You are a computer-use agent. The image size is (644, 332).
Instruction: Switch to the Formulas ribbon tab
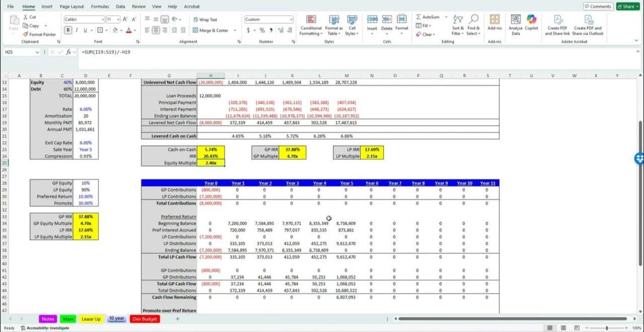point(99,6)
